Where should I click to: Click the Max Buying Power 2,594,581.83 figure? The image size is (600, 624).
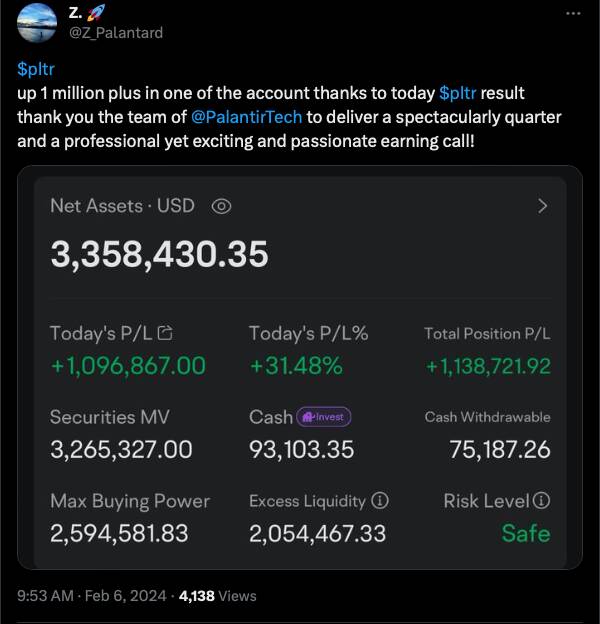point(119,533)
